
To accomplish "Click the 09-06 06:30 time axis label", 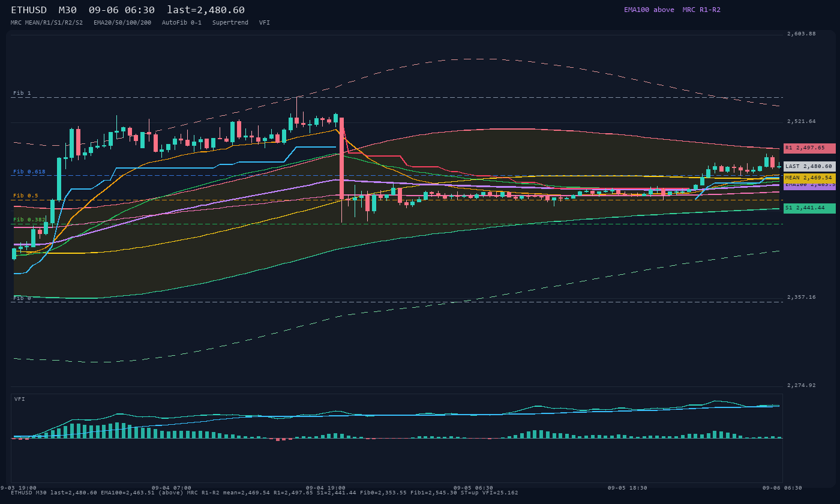I will coord(782,488).
